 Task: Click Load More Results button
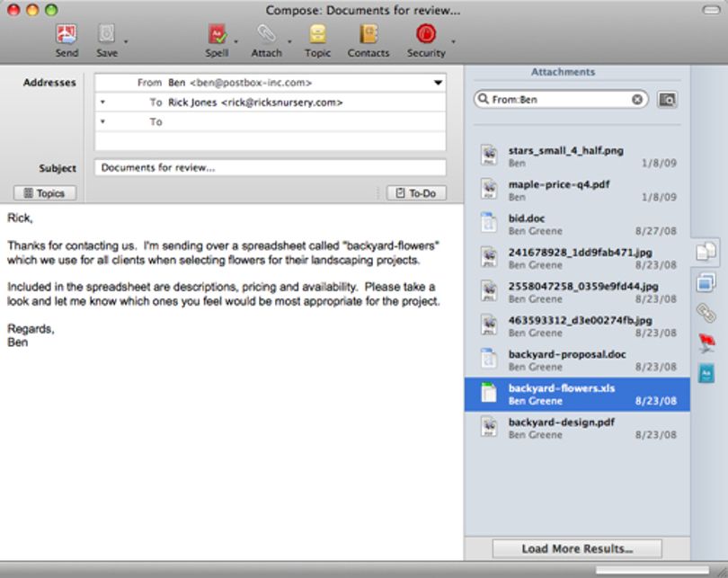pyautogui.click(x=577, y=548)
